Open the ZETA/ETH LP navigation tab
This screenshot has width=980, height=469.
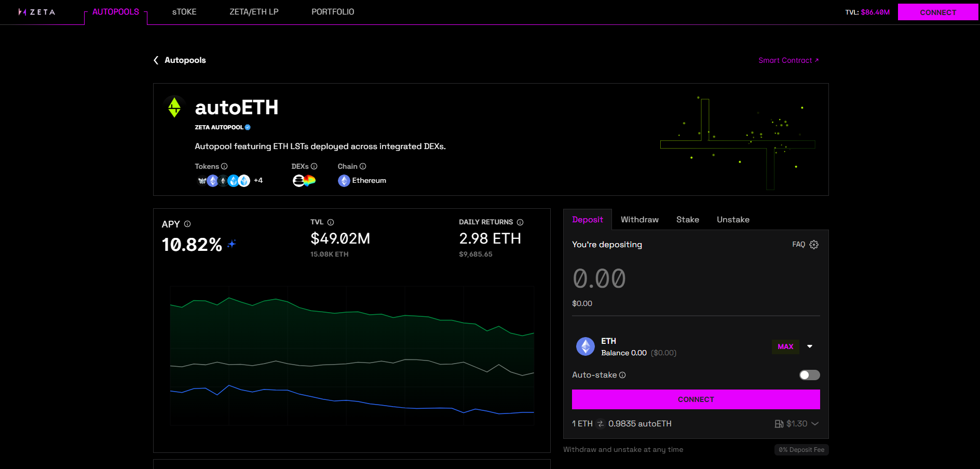pos(254,12)
